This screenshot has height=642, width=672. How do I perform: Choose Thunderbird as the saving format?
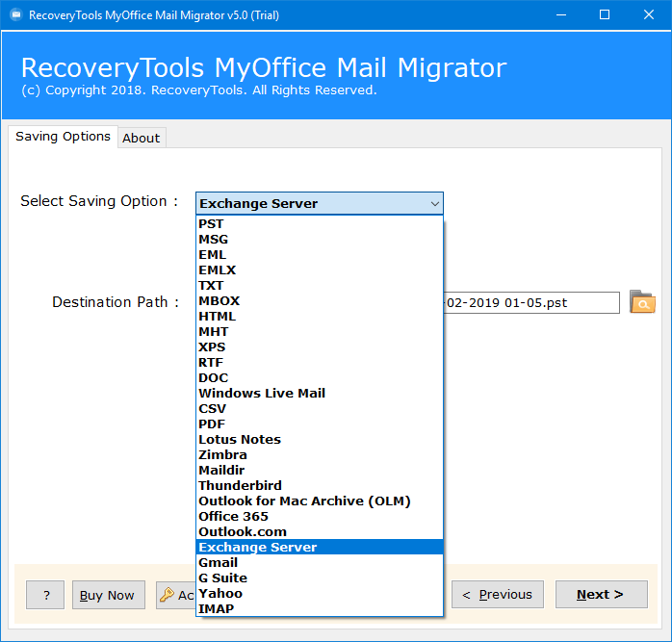tap(240, 485)
